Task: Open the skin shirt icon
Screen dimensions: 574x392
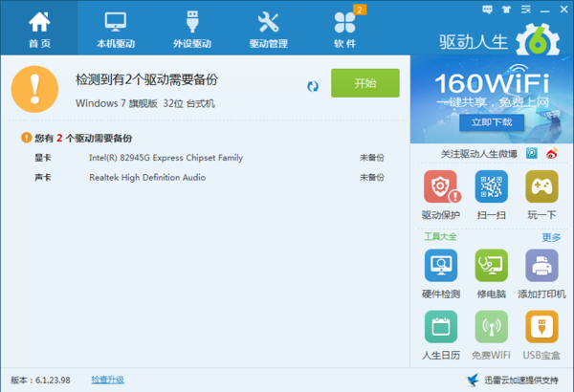Action: point(506,10)
